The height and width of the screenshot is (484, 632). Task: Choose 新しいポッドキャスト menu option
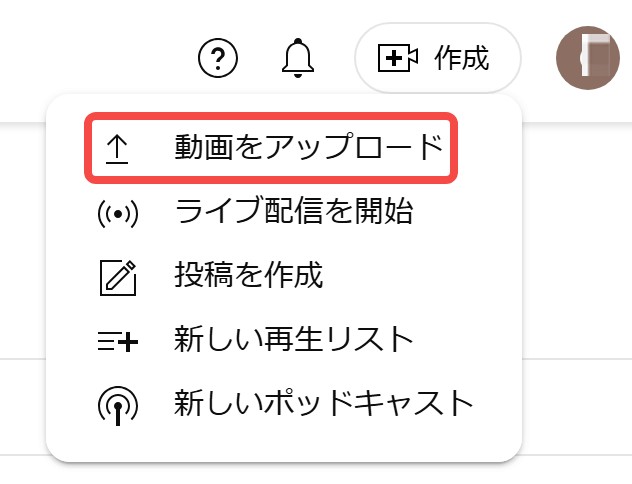(323, 404)
